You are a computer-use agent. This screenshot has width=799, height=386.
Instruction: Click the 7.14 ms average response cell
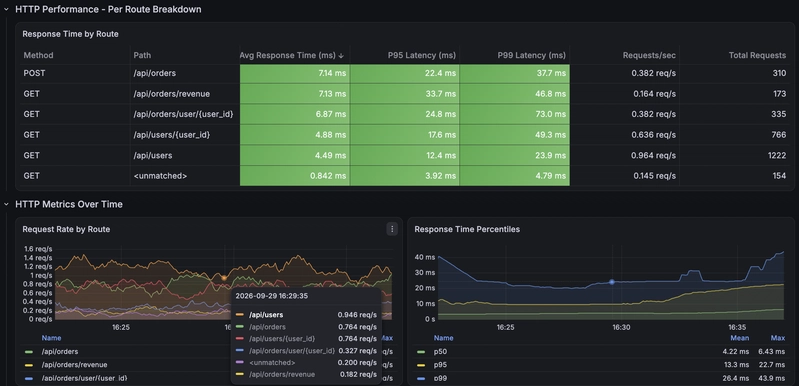click(x=295, y=73)
